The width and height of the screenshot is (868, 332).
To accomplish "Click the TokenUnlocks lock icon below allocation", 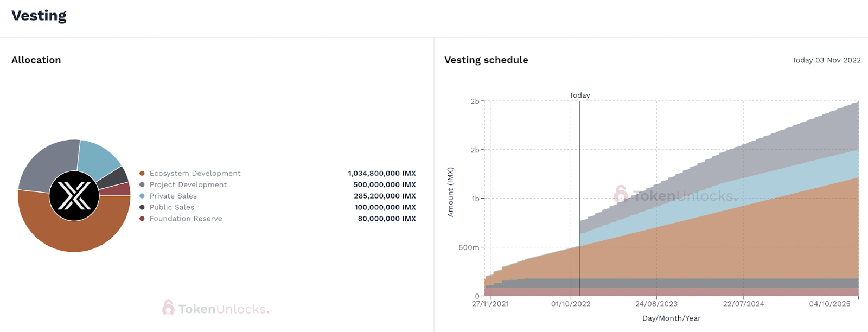I will [x=168, y=308].
